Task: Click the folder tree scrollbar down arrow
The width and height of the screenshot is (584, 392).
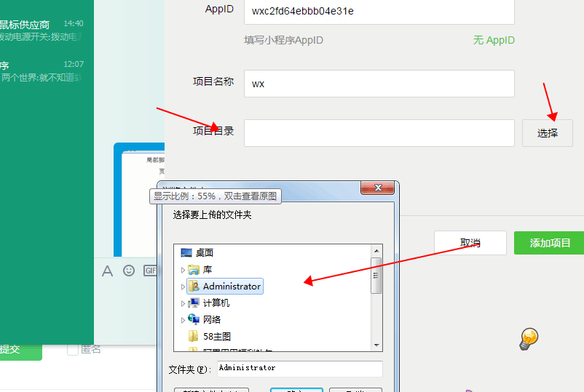Action: 376,345
